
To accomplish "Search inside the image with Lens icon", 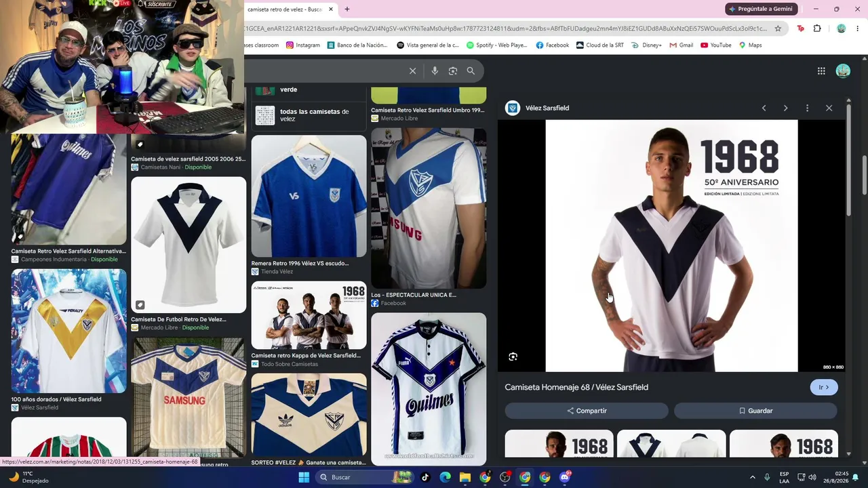I will 513,357.
